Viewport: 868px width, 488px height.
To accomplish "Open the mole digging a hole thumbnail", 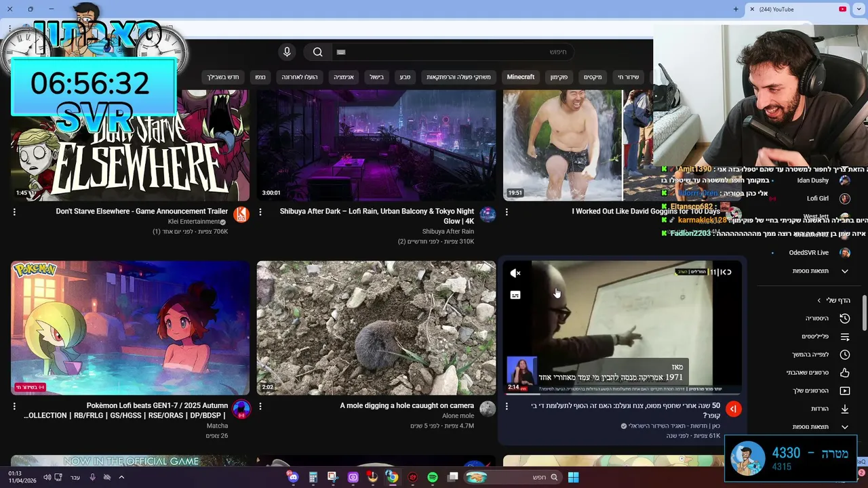I will (x=376, y=328).
